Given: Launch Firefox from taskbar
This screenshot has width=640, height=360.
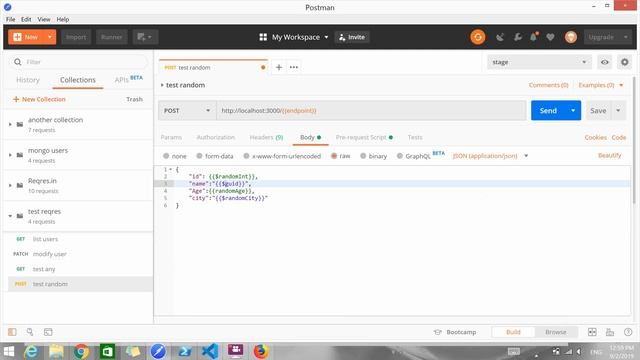Looking at the screenshot, I should coord(261,351).
